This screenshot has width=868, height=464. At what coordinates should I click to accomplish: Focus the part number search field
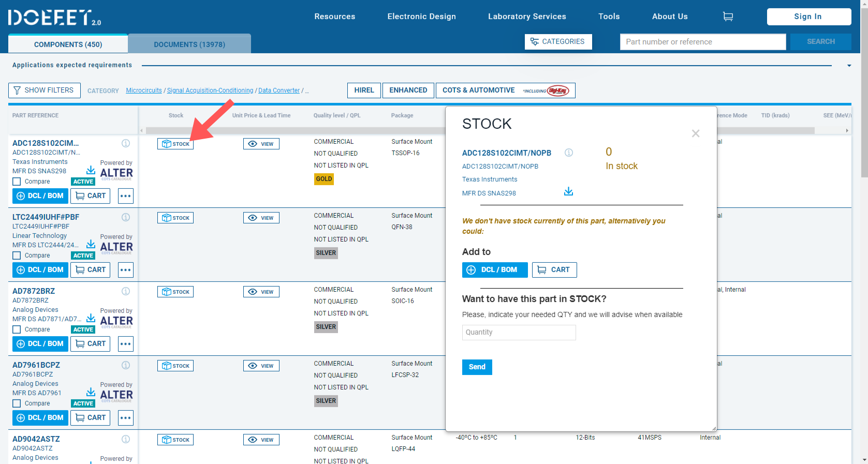pyautogui.click(x=703, y=42)
